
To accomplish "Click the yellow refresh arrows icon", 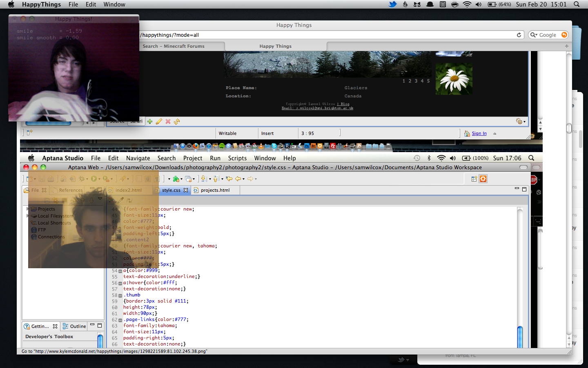I will (x=177, y=121).
